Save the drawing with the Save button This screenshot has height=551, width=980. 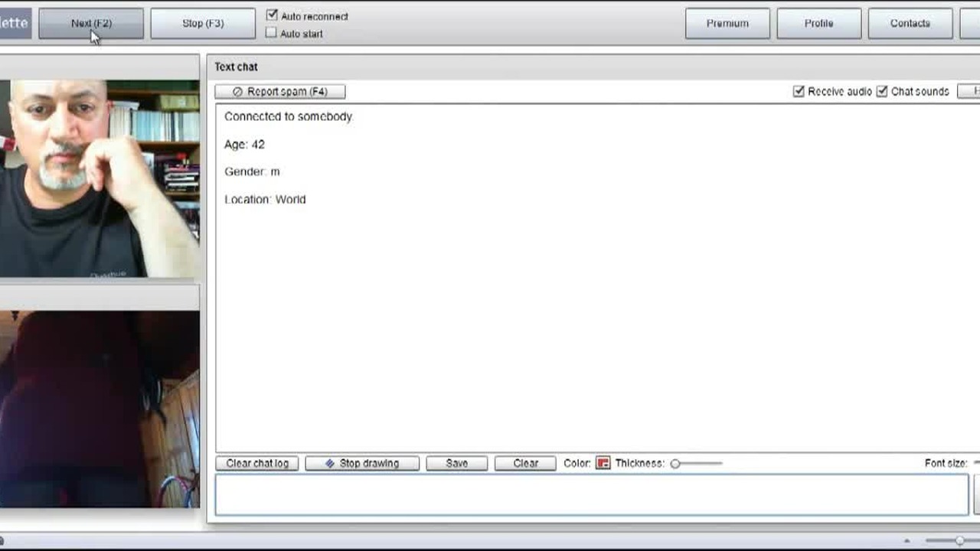[x=456, y=464]
